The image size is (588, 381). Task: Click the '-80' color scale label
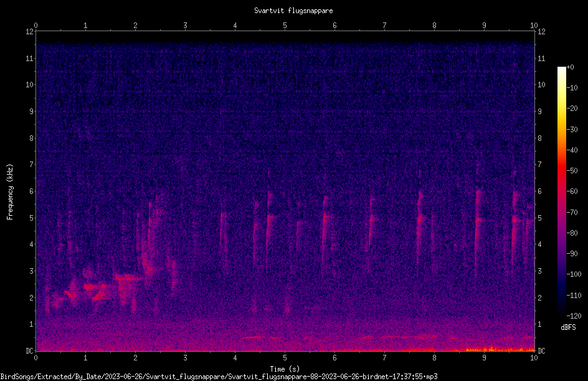[572, 233]
